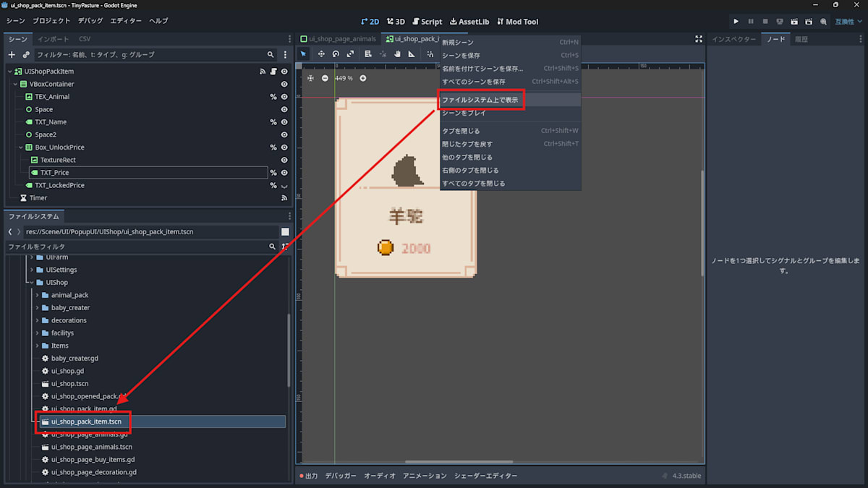Choose the Scale Mode tool
868x488 pixels.
[350, 54]
